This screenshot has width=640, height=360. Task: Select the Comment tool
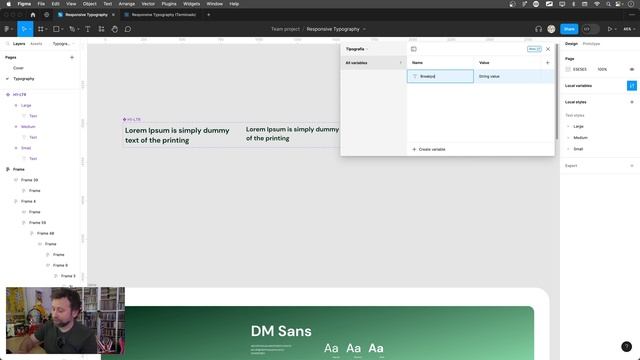point(128,29)
